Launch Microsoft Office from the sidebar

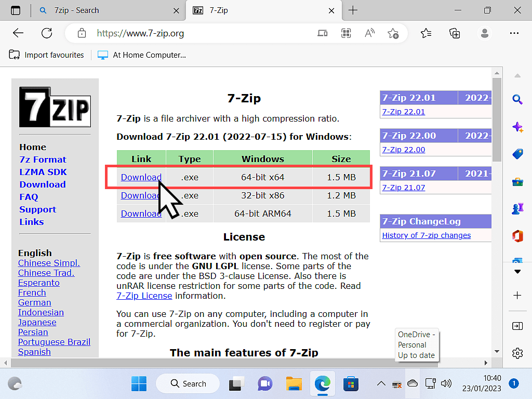[517, 236]
